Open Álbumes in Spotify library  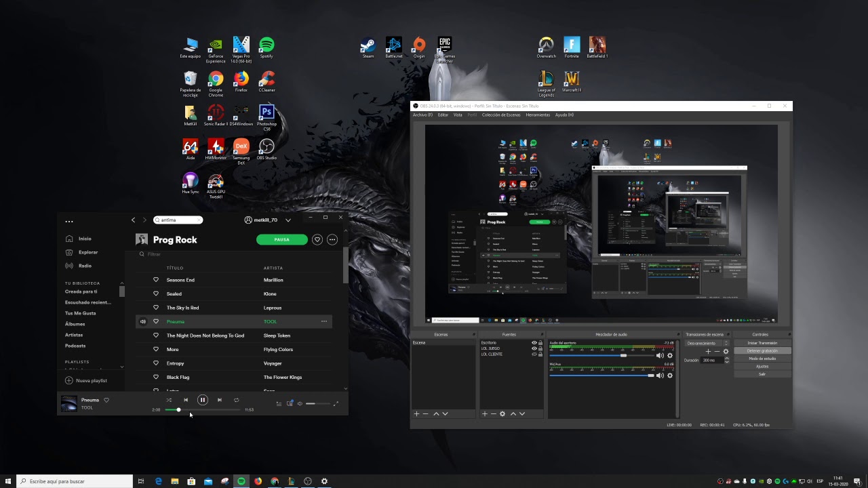(x=75, y=324)
